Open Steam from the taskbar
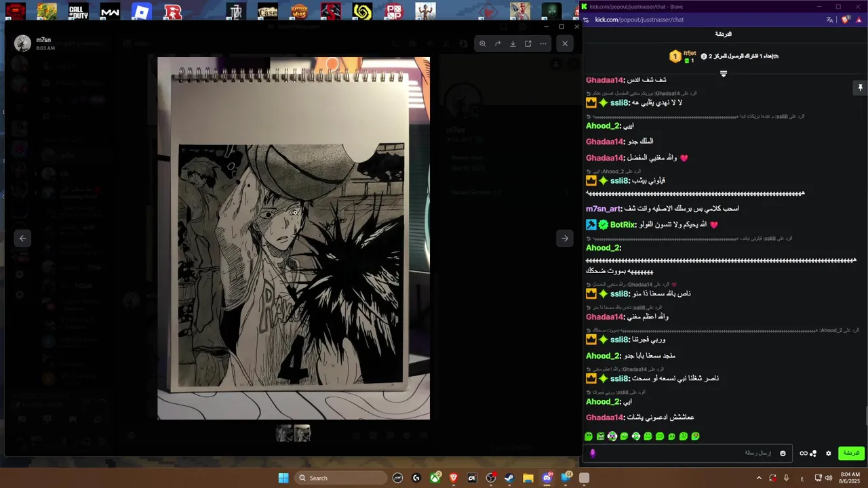The image size is (868, 488). click(x=509, y=478)
